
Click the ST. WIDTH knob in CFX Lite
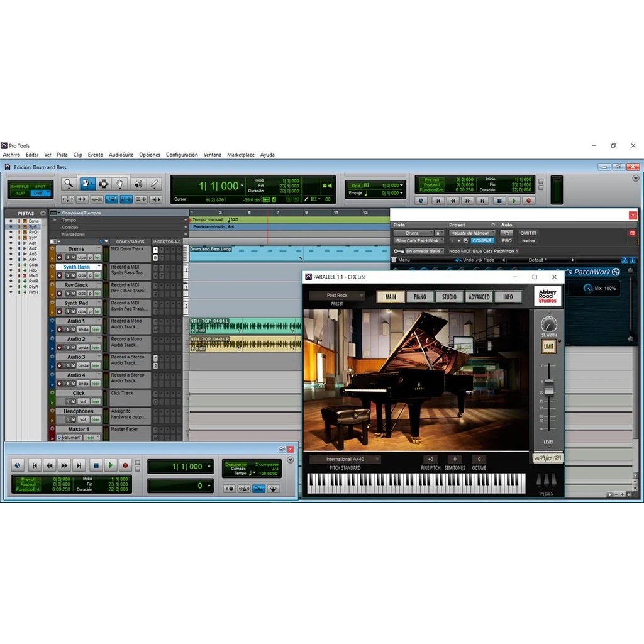pyautogui.click(x=548, y=324)
